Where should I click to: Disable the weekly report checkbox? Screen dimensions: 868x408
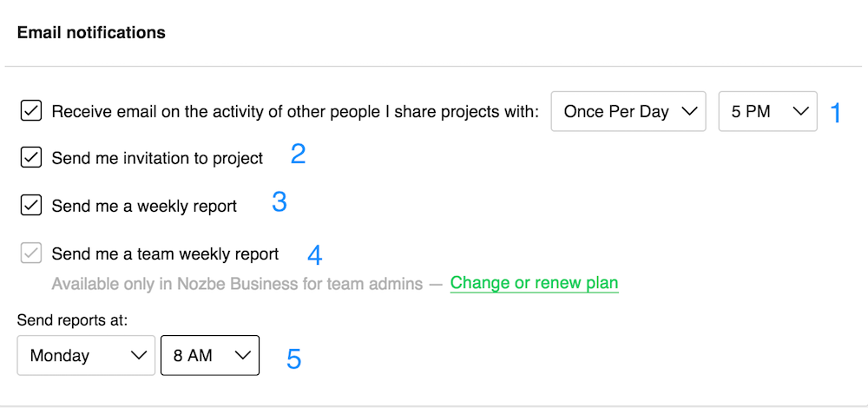(31, 206)
